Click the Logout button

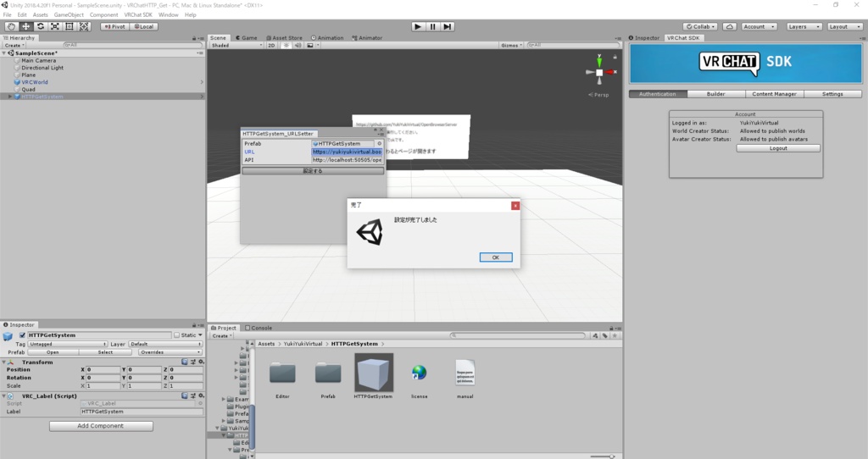coord(778,148)
